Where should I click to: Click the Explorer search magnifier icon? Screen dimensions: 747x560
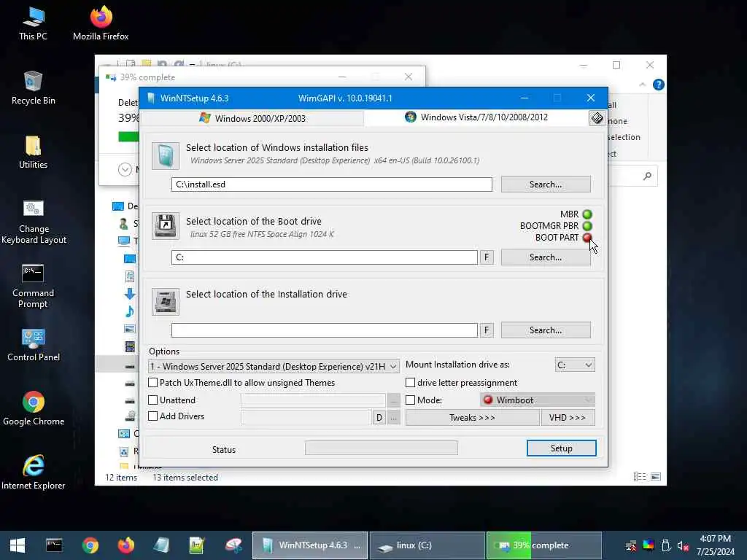pyautogui.click(x=647, y=176)
